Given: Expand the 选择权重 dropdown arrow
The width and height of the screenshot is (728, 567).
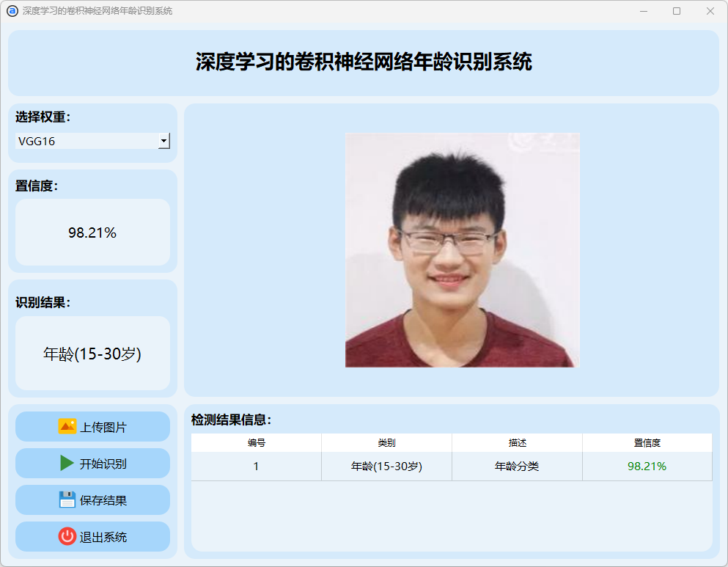Looking at the screenshot, I should click(x=164, y=141).
